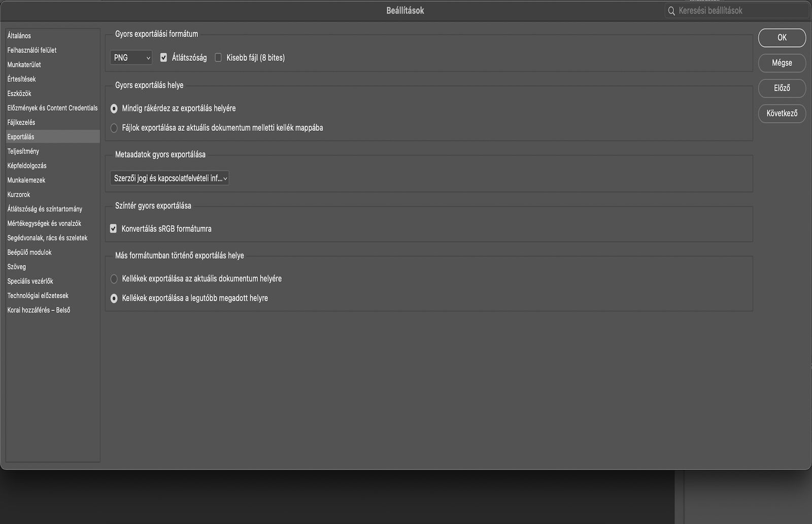Focus the Keresési beállítások search field
This screenshot has width=812, height=524.
pyautogui.click(x=736, y=11)
